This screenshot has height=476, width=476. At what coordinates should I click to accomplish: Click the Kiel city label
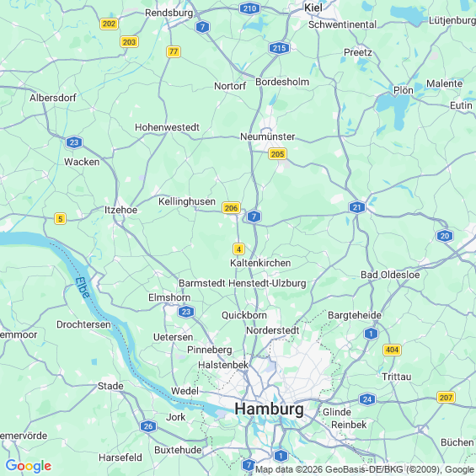pyautogui.click(x=313, y=8)
